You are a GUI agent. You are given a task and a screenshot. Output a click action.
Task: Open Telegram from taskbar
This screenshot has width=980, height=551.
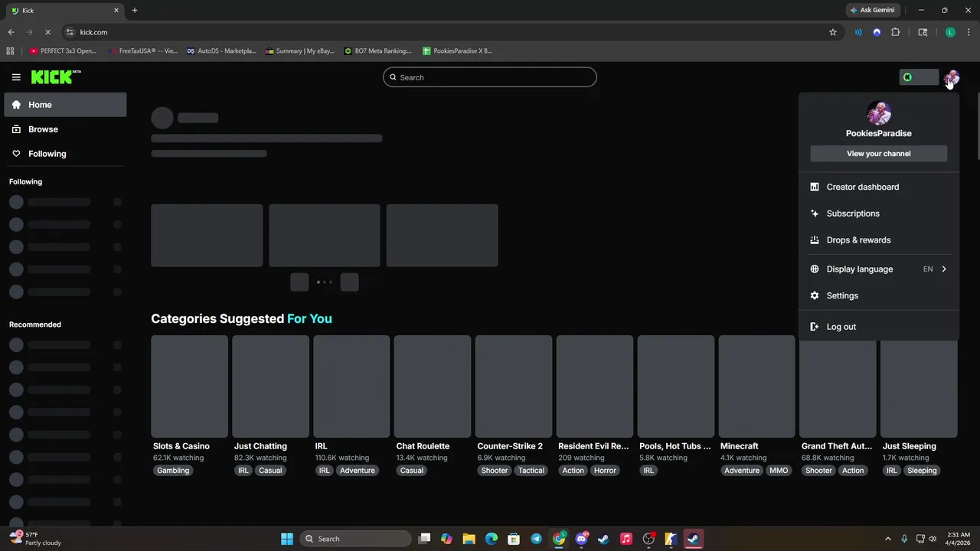coord(536,539)
